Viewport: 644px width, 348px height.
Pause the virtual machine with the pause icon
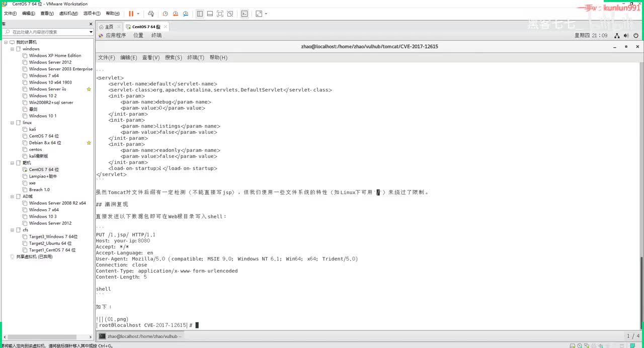(131, 14)
